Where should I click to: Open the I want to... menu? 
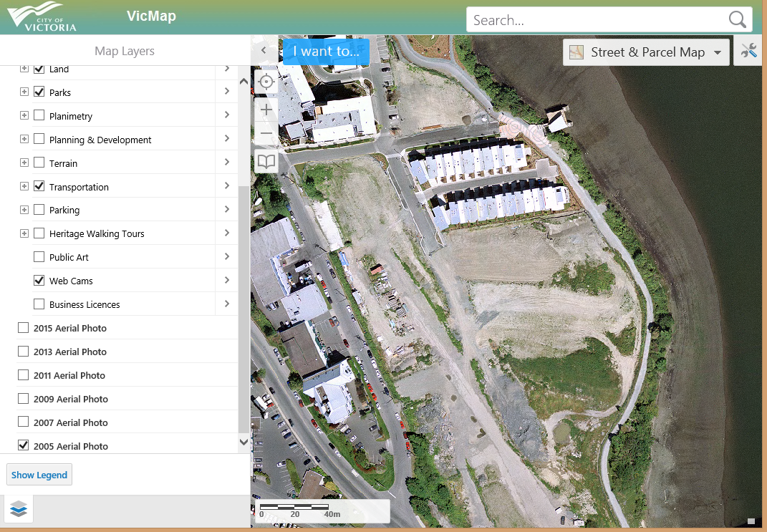(326, 52)
